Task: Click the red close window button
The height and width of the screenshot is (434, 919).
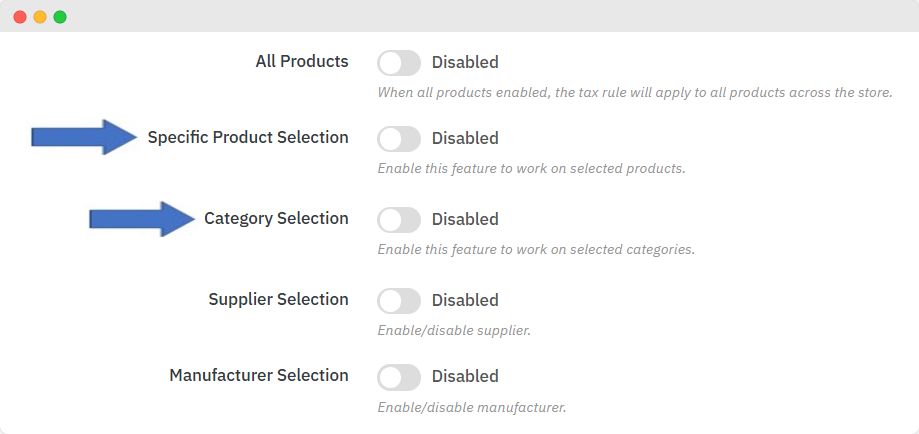Action: [20, 17]
